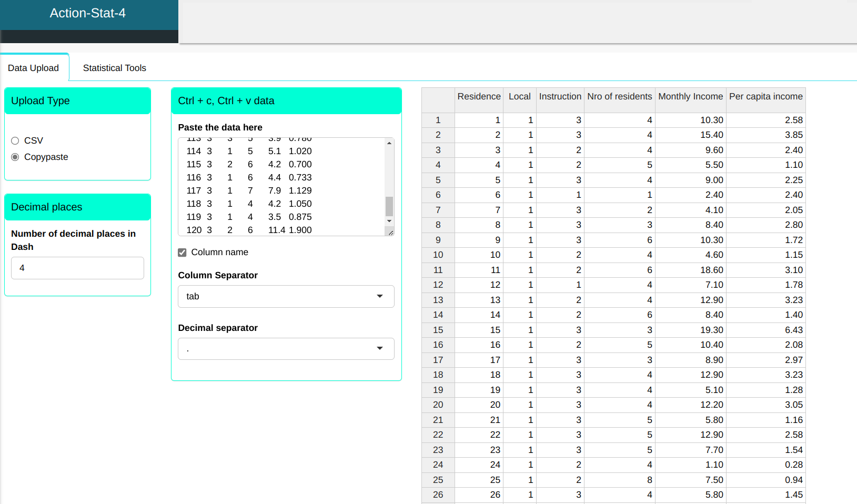
Task: Toggle the Column name checkbox
Action: click(183, 253)
